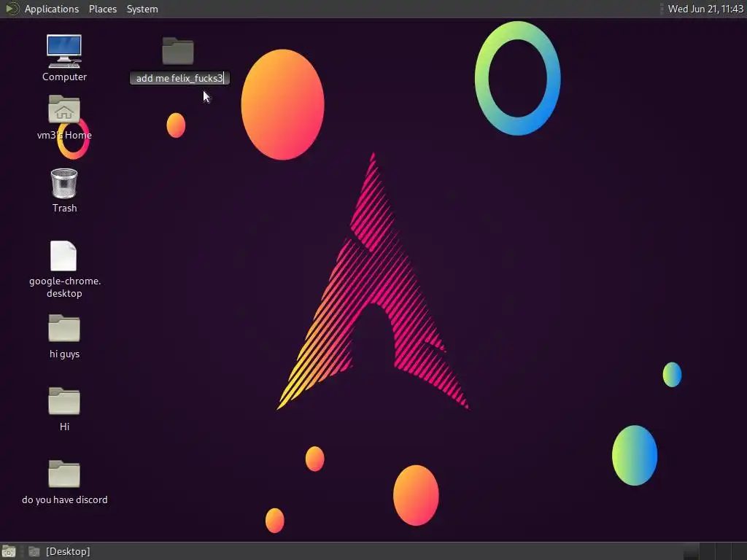Click the show desktop icon in bottom panel
Image resolution: width=747 pixels, height=560 pixels.
(x=9, y=551)
